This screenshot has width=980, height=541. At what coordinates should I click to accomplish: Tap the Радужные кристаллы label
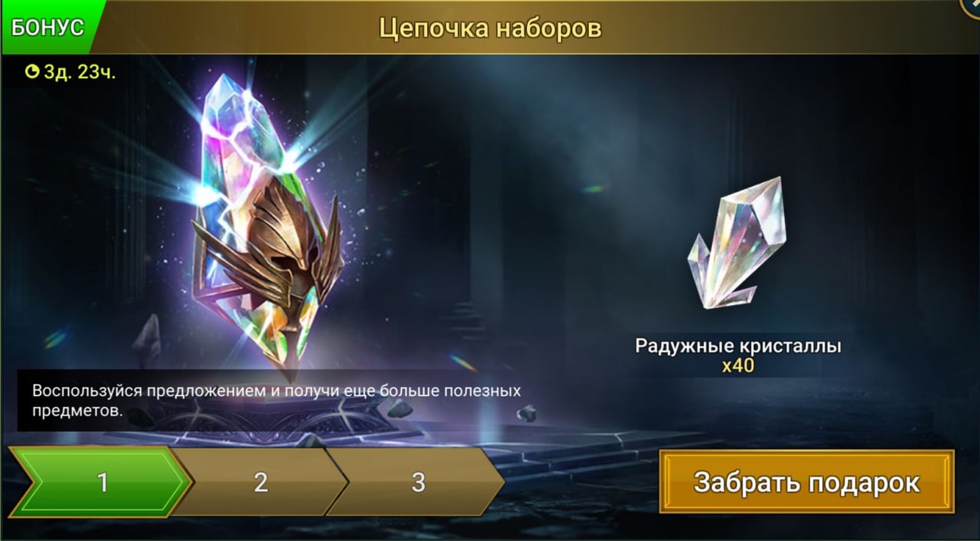point(738,346)
